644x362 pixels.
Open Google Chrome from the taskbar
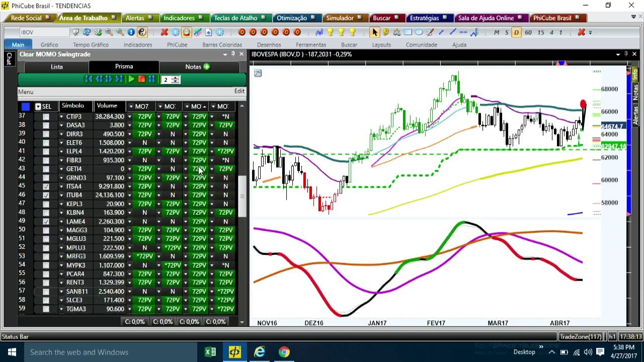pos(284,352)
